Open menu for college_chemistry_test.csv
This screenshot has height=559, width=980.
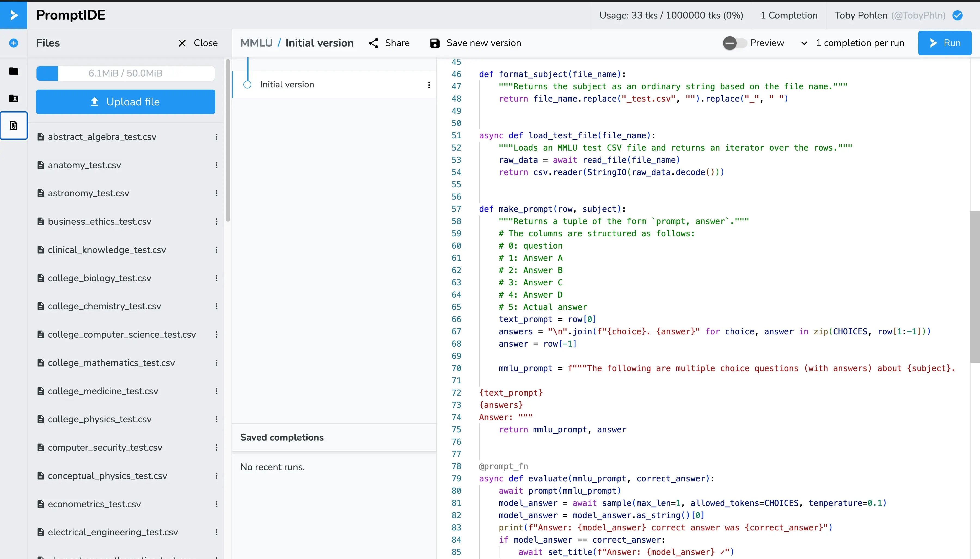coord(216,306)
